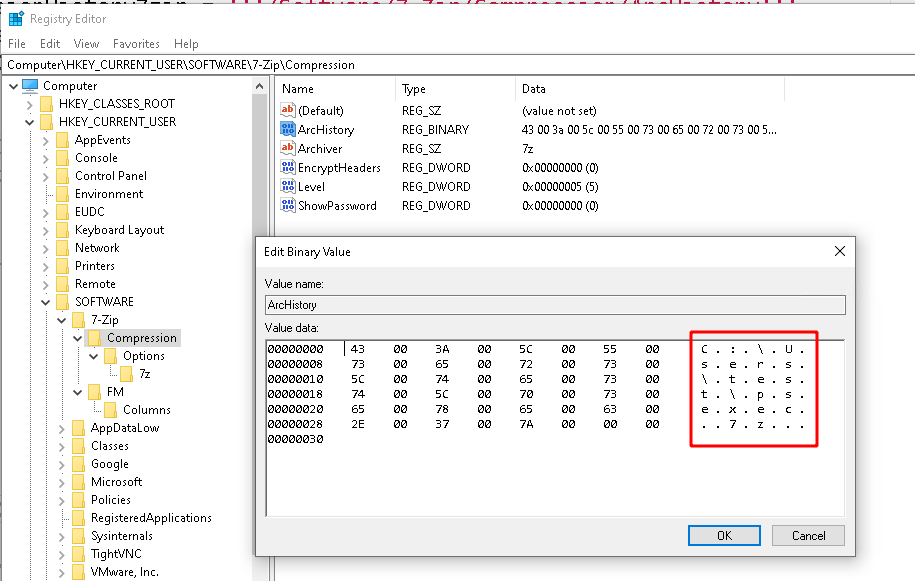Click the Level DWORD value icon
The height and width of the screenshot is (581, 915).
290,186
